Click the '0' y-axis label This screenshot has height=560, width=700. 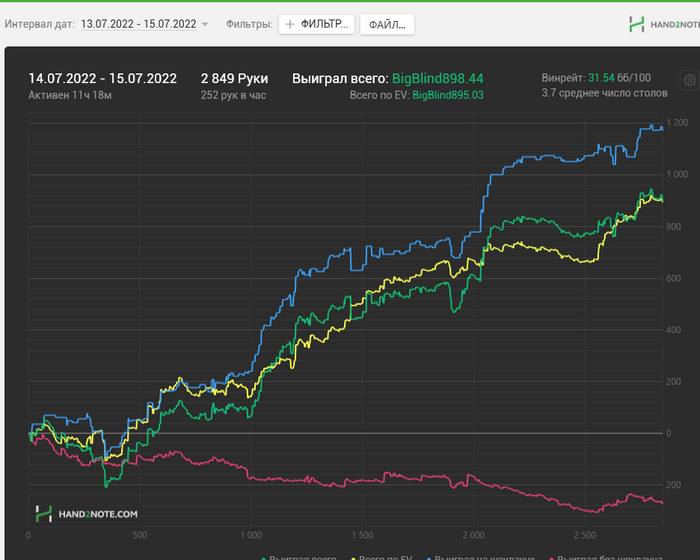[669, 433]
